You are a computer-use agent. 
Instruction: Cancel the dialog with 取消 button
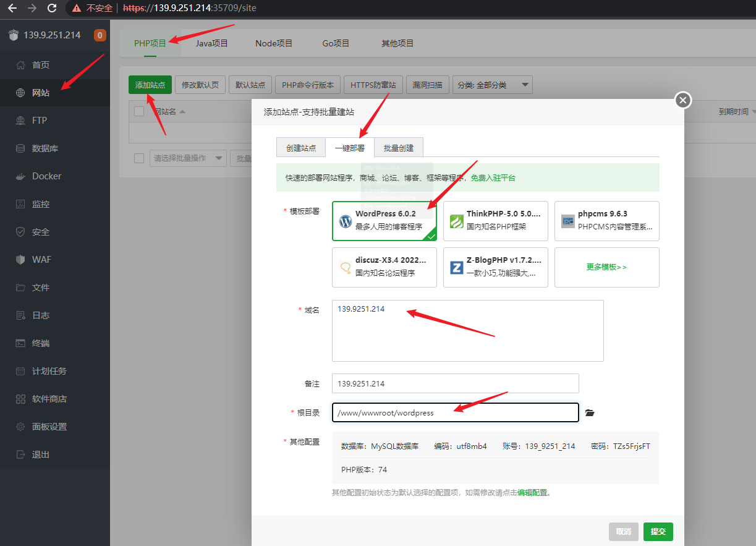pos(624,532)
